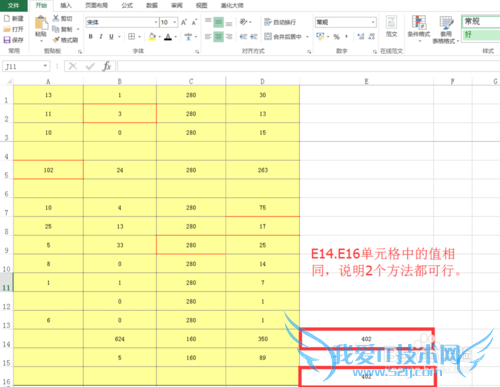This screenshot has width=500, height=387.
Task: Click the confirm checkmark in formula bar
Action: pyautogui.click(x=90, y=66)
